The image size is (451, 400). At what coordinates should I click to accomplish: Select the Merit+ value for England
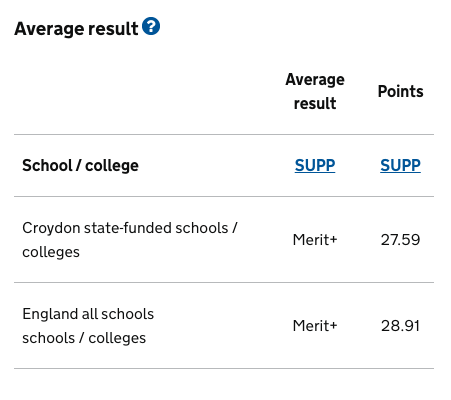[x=315, y=326]
